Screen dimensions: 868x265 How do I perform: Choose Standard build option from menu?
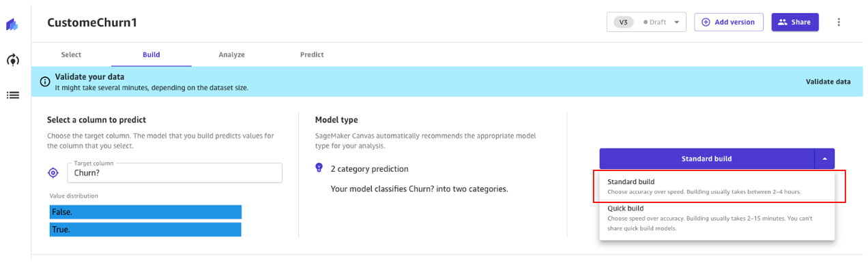(x=717, y=187)
